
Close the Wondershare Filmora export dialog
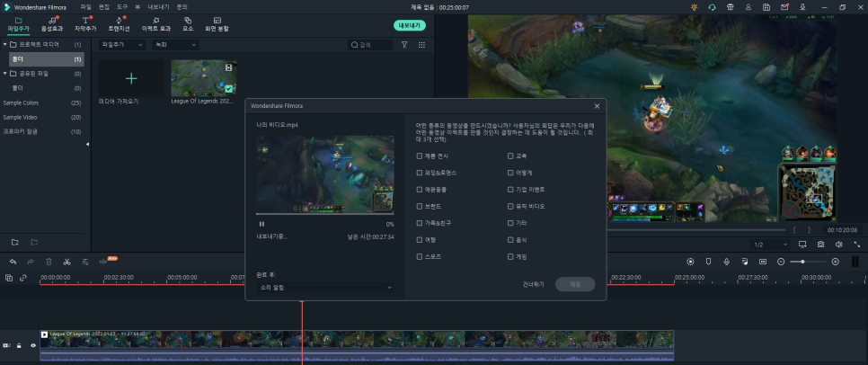[x=597, y=106]
